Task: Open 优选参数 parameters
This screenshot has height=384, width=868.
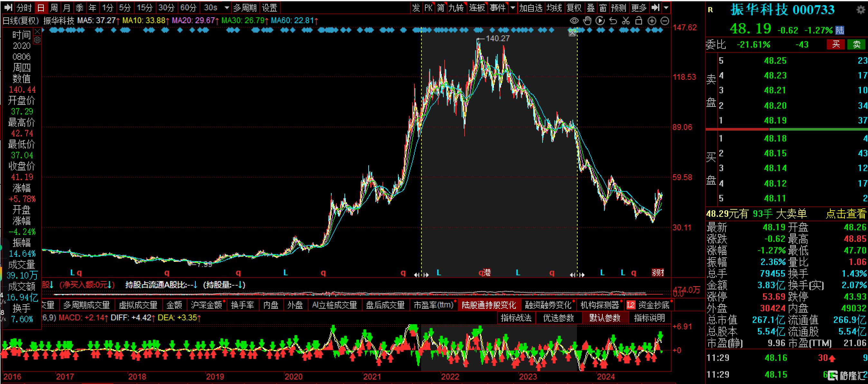Action: (x=558, y=318)
